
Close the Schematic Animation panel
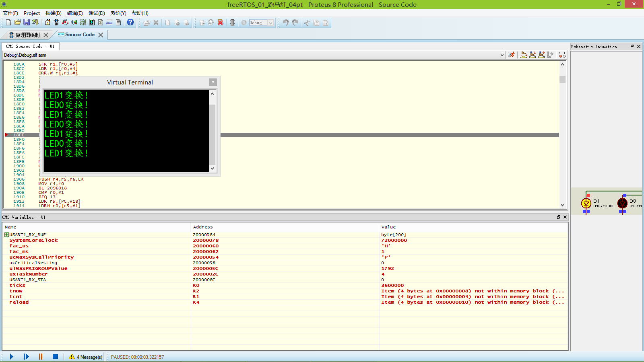[639, 47]
